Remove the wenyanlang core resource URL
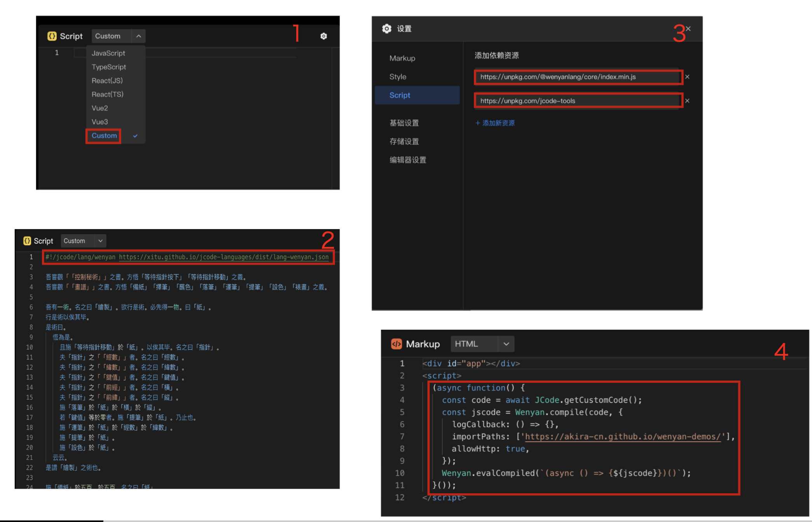Viewport: 812px width, 522px height. (x=687, y=77)
